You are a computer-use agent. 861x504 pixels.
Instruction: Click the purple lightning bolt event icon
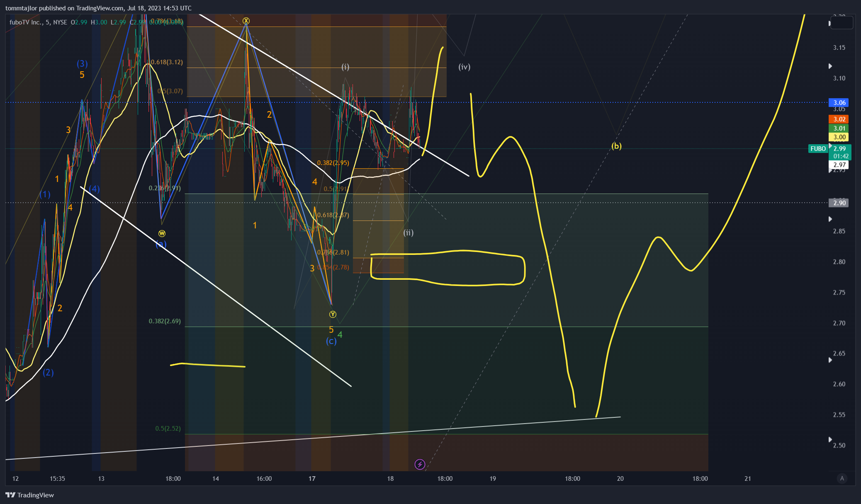[420, 464]
